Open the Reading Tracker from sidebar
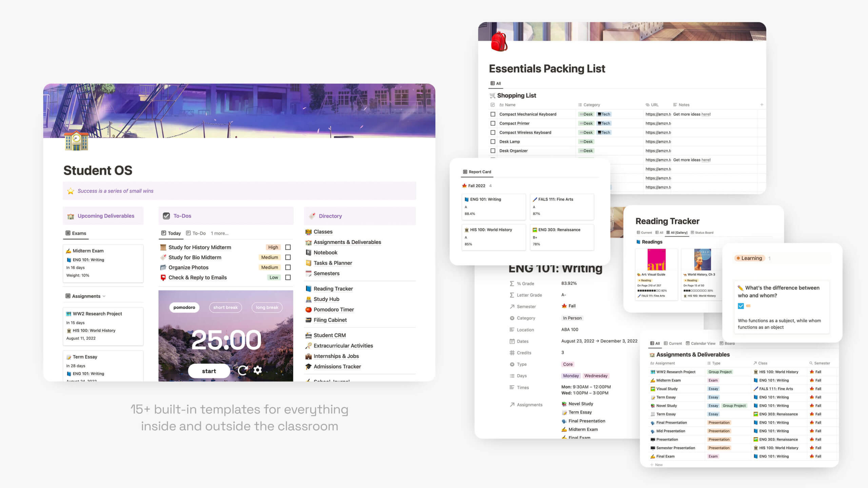Screen dimensions: 868x488 click(333, 288)
